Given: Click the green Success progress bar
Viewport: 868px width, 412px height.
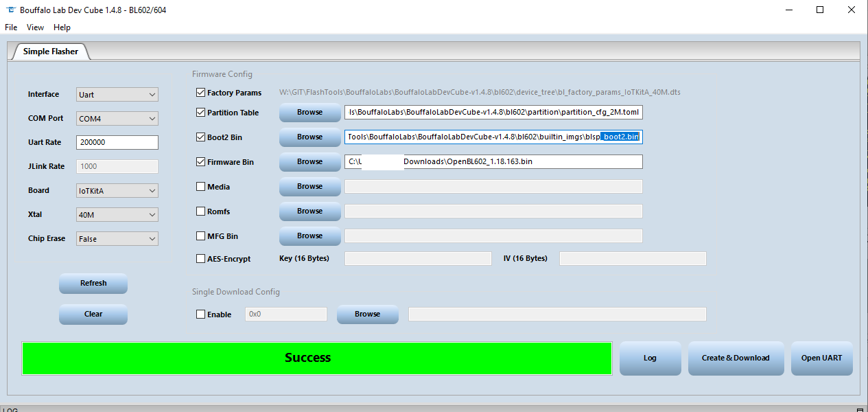Looking at the screenshot, I should coord(317,358).
